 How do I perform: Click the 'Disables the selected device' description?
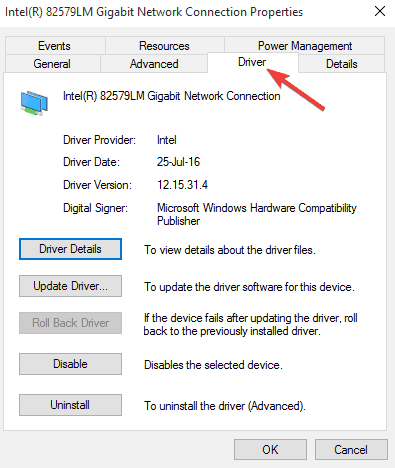(213, 365)
